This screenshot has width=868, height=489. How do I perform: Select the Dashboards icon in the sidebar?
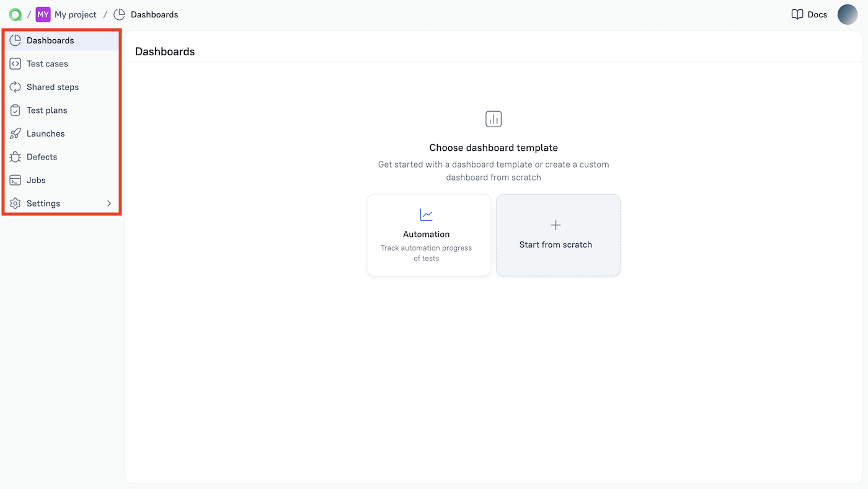14,40
